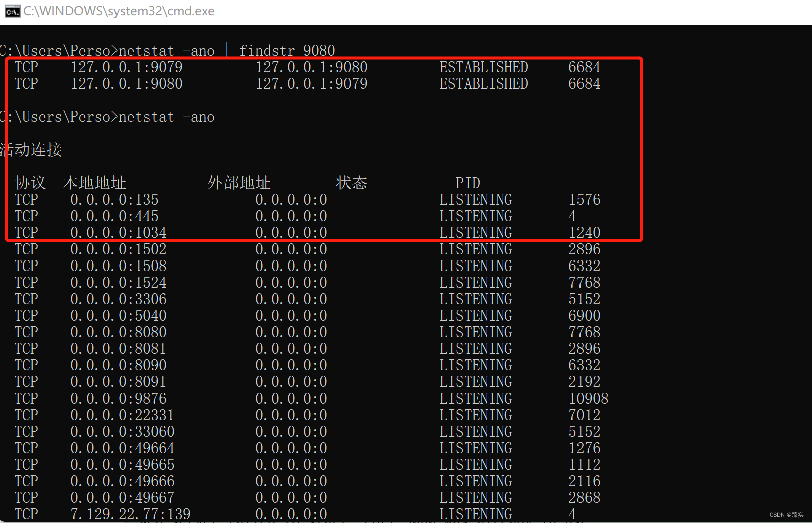Select local address 0.0.0.0:49665
This screenshot has width=812, height=523.
click(123, 465)
